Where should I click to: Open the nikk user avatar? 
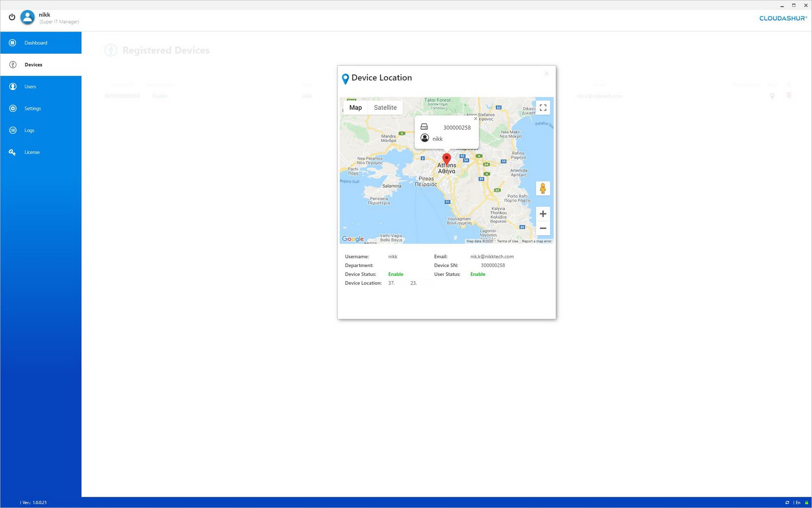click(28, 17)
